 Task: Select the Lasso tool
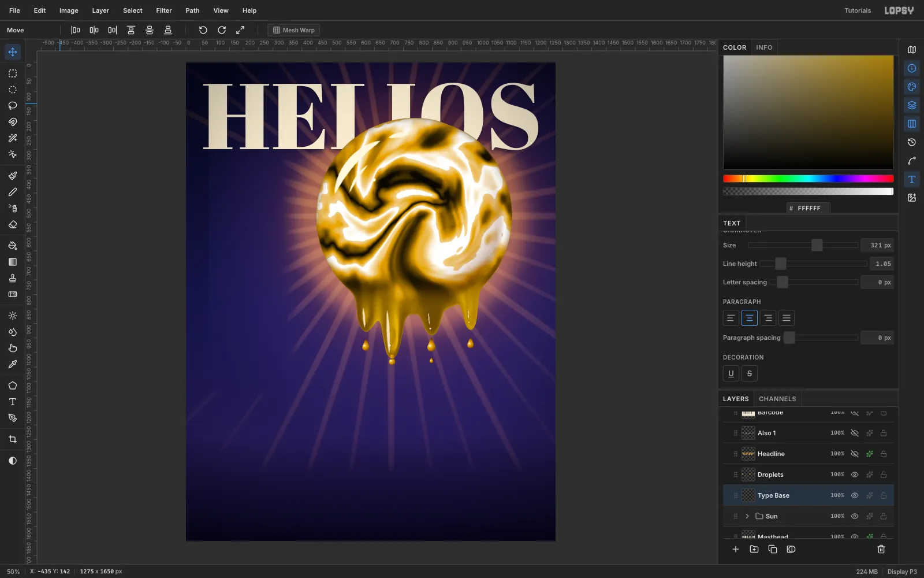13,106
